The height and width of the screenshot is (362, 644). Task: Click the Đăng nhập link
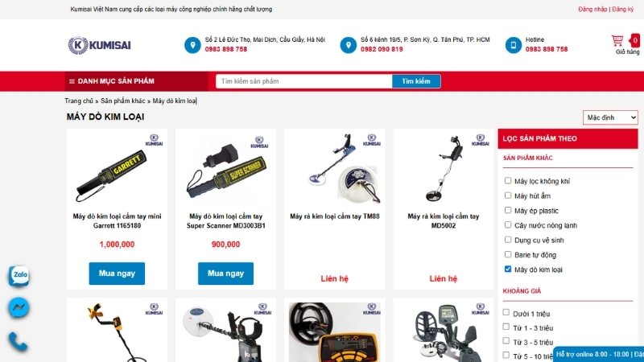point(592,9)
